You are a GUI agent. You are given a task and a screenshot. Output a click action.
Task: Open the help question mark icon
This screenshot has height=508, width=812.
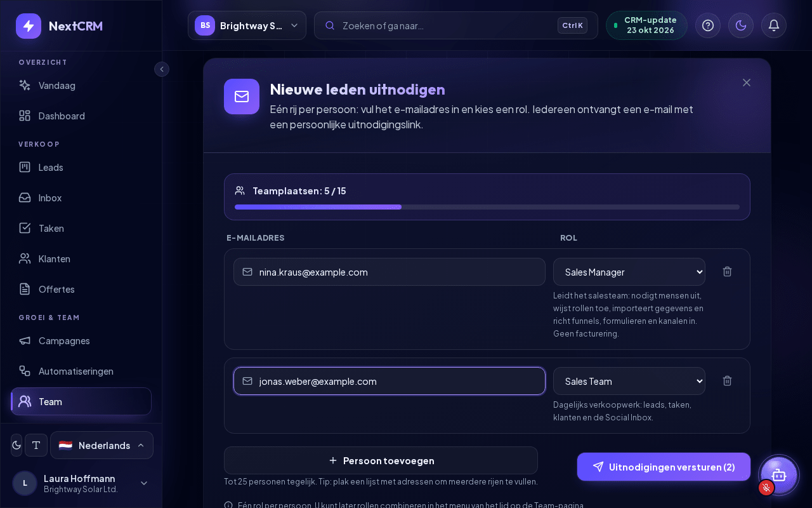[708, 25]
